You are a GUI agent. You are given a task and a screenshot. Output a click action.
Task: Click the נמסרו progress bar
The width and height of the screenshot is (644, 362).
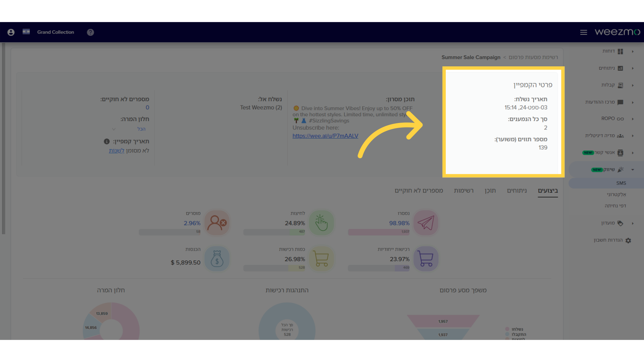(379, 232)
